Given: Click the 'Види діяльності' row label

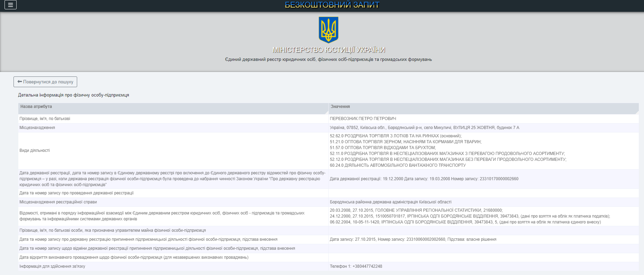Looking at the screenshot, I should pos(35,150).
